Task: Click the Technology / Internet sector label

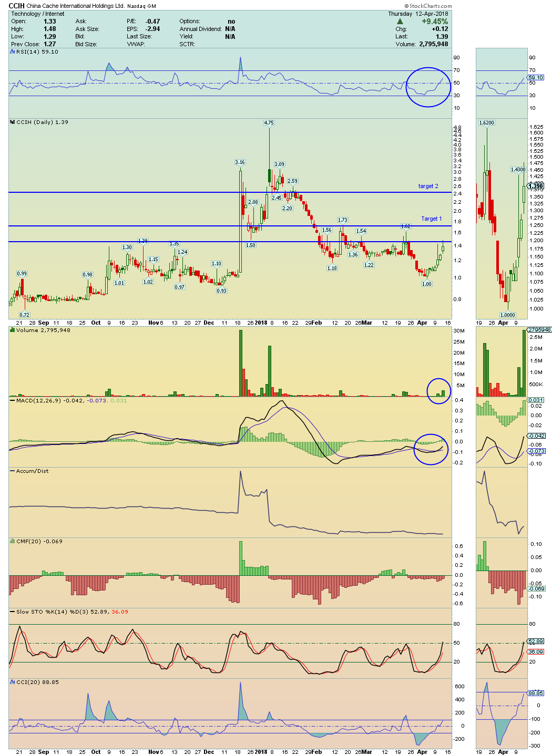Action: tap(38, 14)
